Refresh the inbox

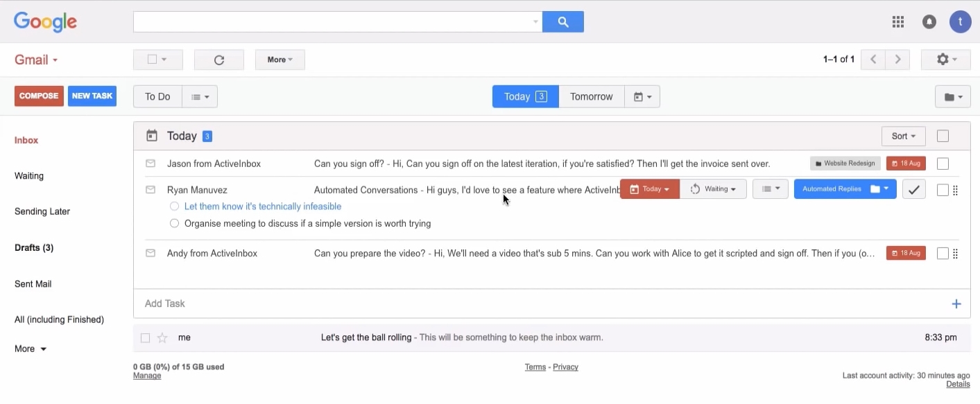(218, 60)
